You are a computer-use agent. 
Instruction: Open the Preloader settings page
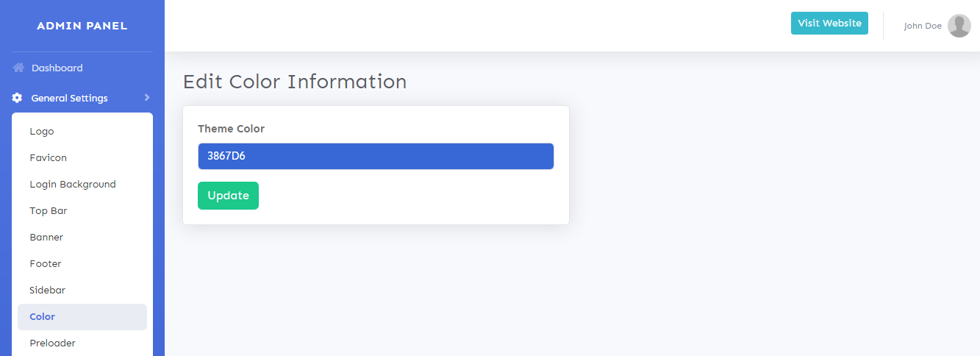[x=52, y=343]
